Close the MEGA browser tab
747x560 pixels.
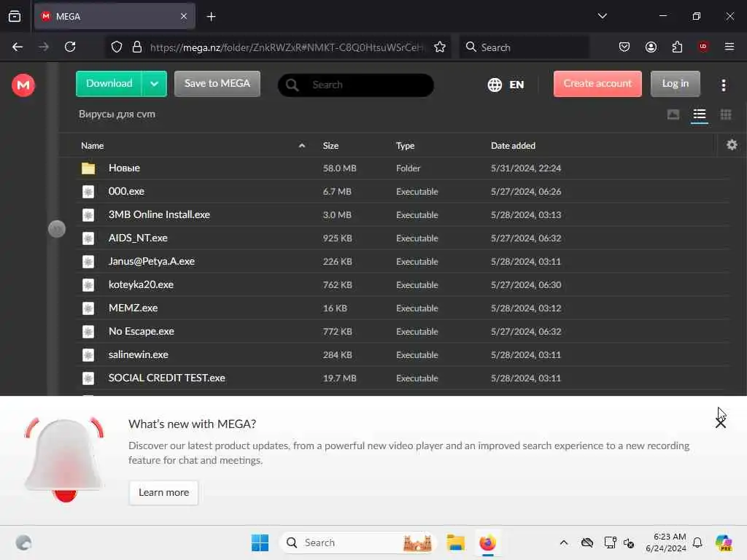coord(184,16)
